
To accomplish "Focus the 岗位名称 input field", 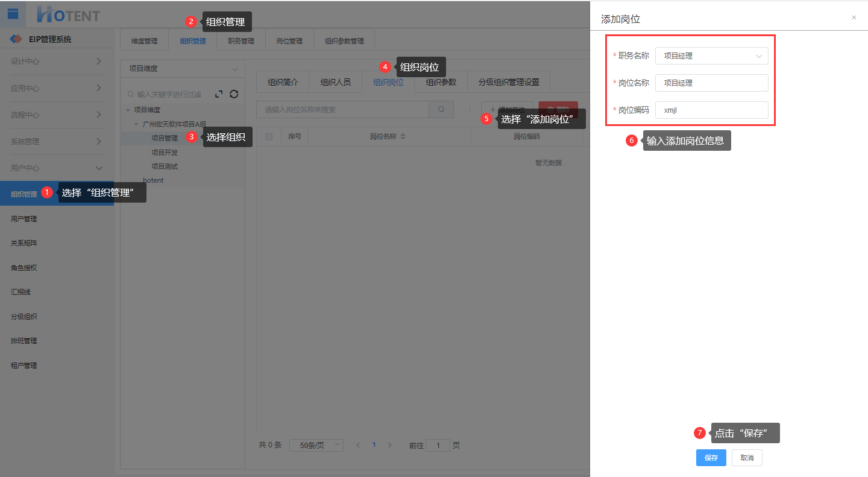I will pyautogui.click(x=711, y=83).
